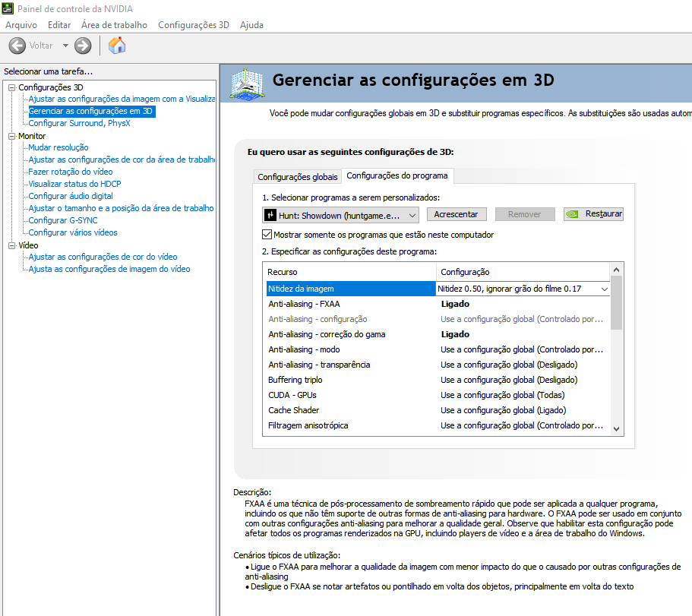Open Ajustar o tamanho e a posição da área de trabalho
Viewport: 692px width, 616px height.
121,208
